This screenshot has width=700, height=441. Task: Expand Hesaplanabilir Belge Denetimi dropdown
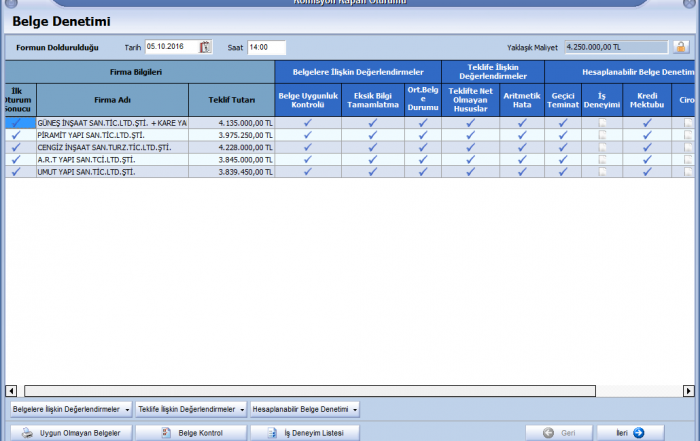[304, 409]
